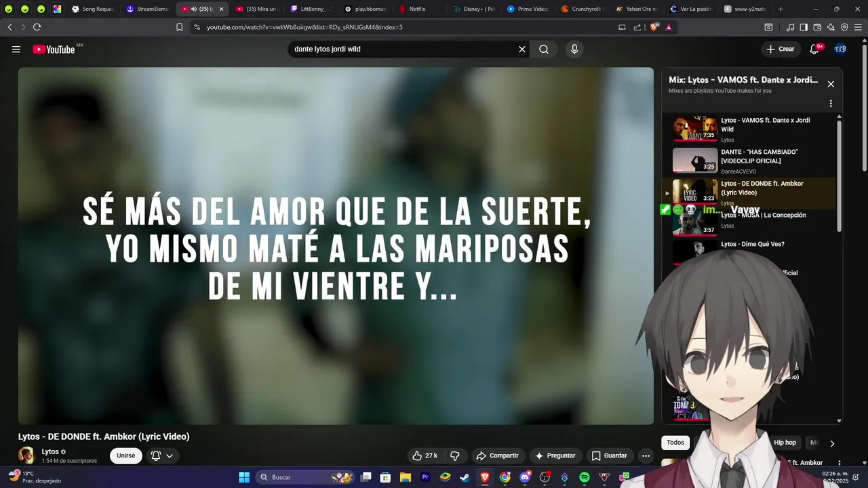Play DANTE - "HAS CAMBIADO" from the mix
868x488 pixels.
(x=750, y=161)
